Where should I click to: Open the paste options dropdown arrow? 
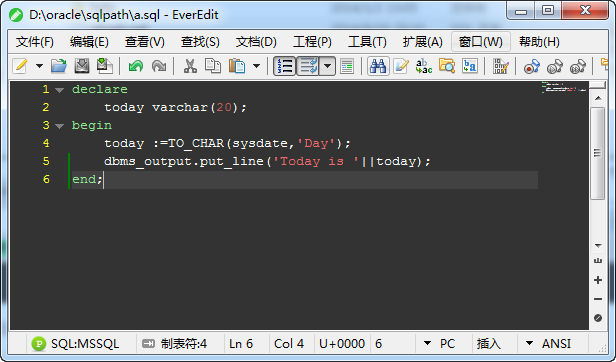(256, 66)
